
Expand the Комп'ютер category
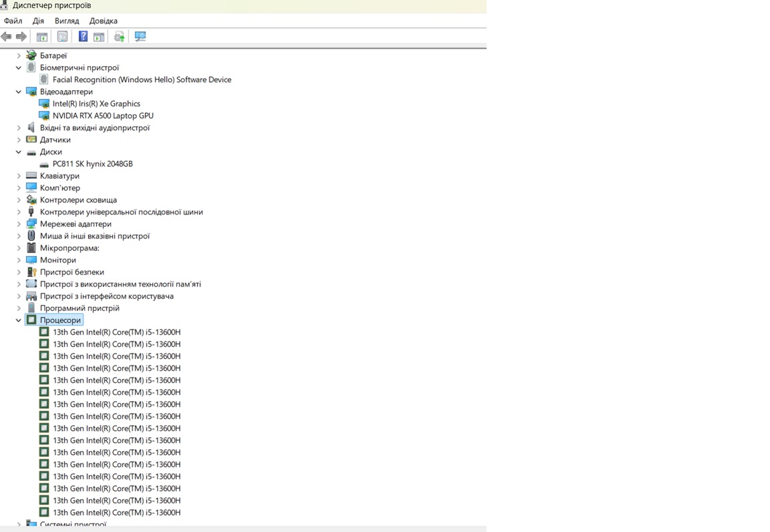pyautogui.click(x=19, y=188)
